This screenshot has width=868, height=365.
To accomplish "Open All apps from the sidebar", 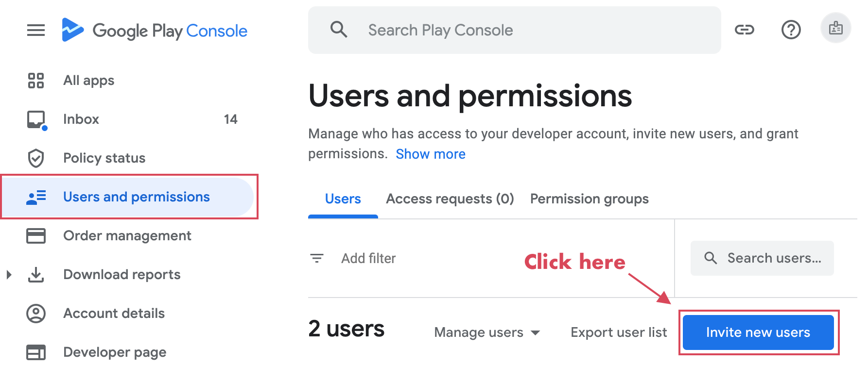I will (x=88, y=81).
